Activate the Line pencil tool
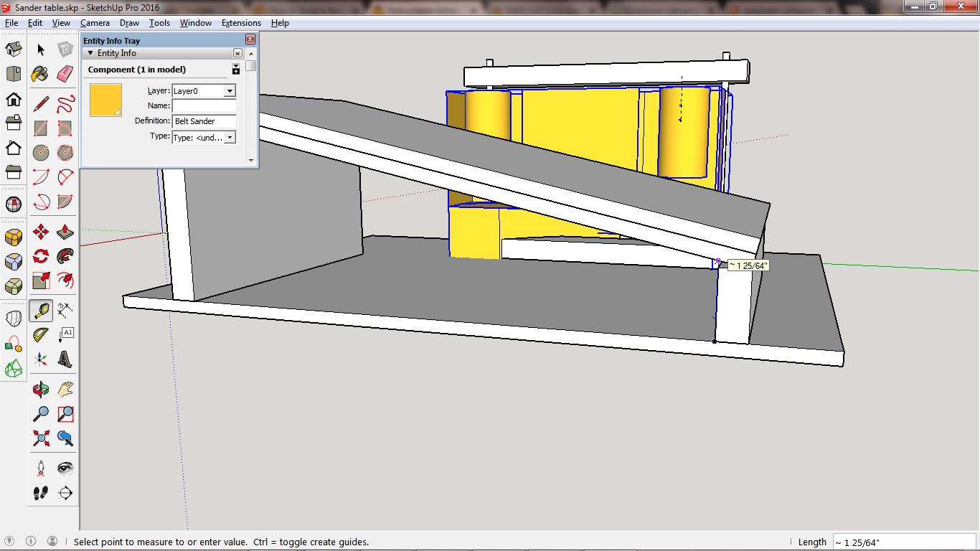 41,103
